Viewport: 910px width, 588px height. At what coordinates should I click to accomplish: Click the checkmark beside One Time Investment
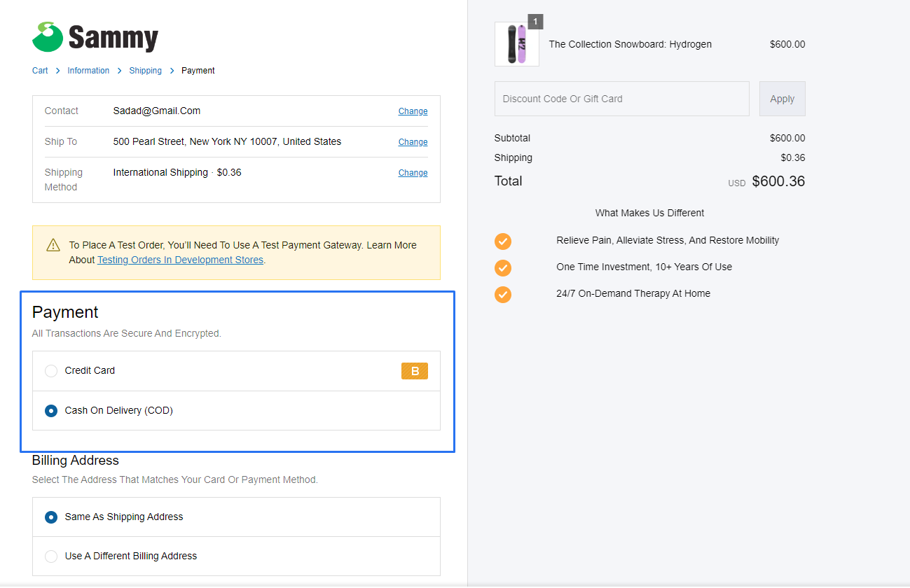[x=502, y=267]
